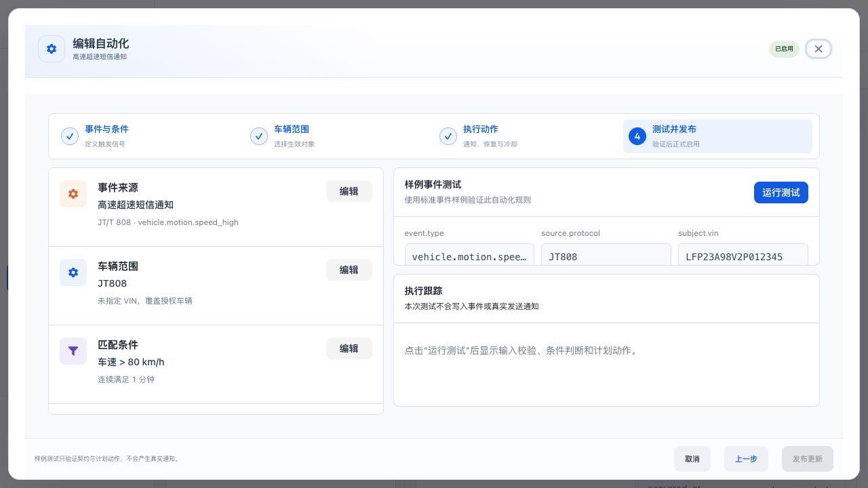868x488 pixels.
Task: Run the sample event test
Action: pos(781,192)
